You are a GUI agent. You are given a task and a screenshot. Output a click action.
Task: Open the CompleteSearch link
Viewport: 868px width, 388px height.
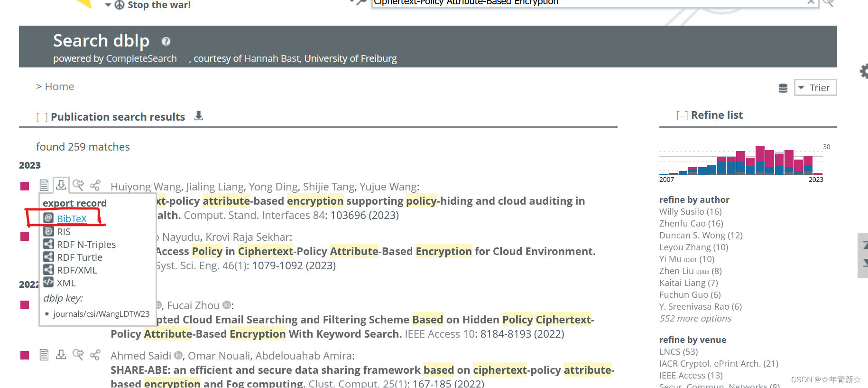click(141, 58)
